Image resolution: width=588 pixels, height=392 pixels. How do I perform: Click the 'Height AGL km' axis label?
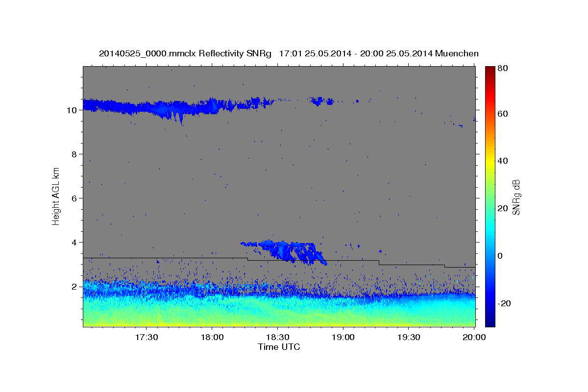coord(56,196)
